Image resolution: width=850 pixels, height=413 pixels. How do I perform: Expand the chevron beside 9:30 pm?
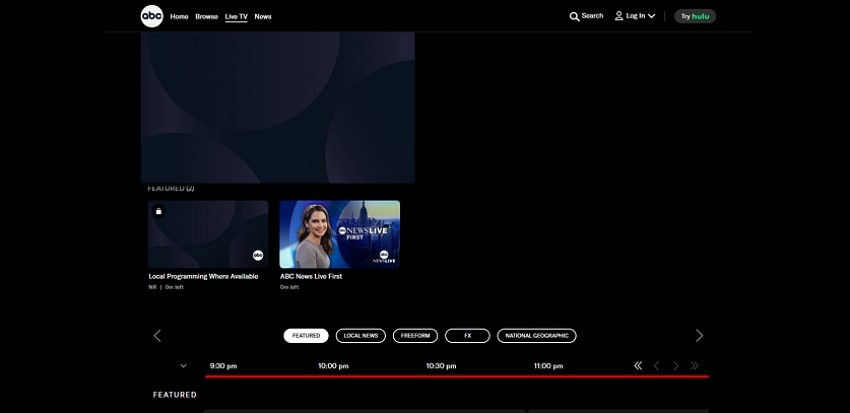pos(183,366)
